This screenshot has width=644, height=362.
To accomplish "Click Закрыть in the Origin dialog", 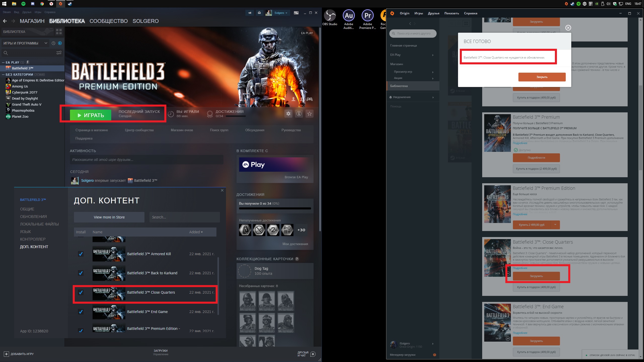I will point(542,77).
